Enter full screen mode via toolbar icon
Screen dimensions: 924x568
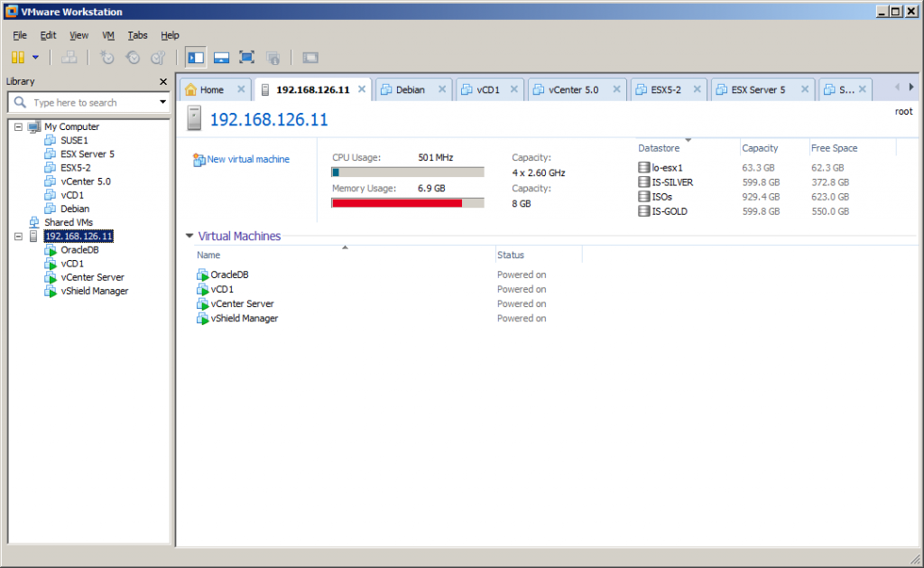(247, 57)
